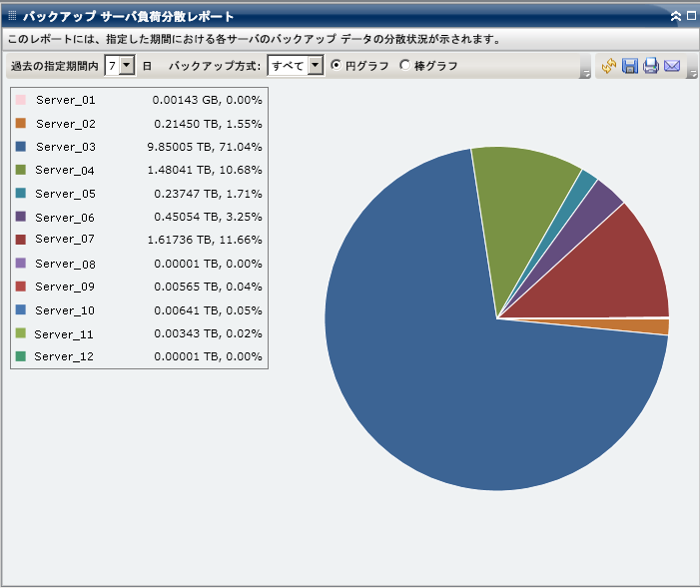Image resolution: width=700 pixels, height=588 pixels.
Task: Open the days dropdown showing 7
Action: (120, 66)
